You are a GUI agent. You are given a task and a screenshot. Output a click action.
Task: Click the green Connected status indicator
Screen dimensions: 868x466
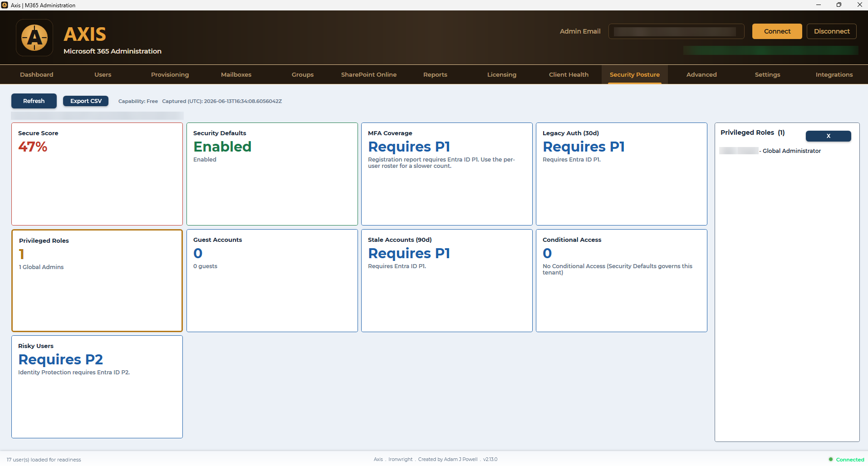(x=846, y=459)
